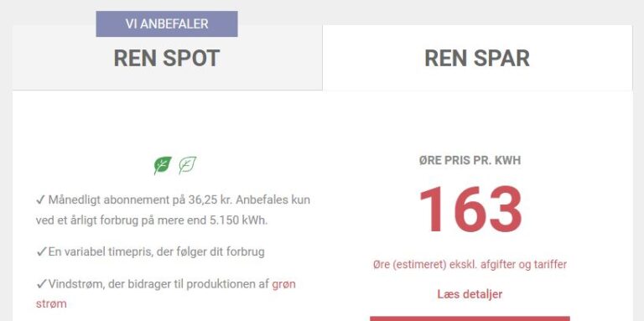Switch to the REN SPOT tab
Screen dimensions: 644x321
click(167, 58)
